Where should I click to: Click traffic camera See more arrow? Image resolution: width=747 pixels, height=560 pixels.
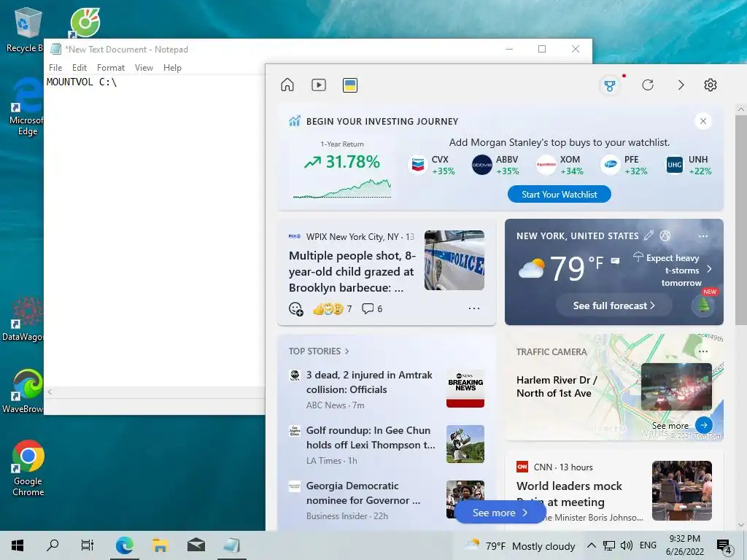coord(704,425)
